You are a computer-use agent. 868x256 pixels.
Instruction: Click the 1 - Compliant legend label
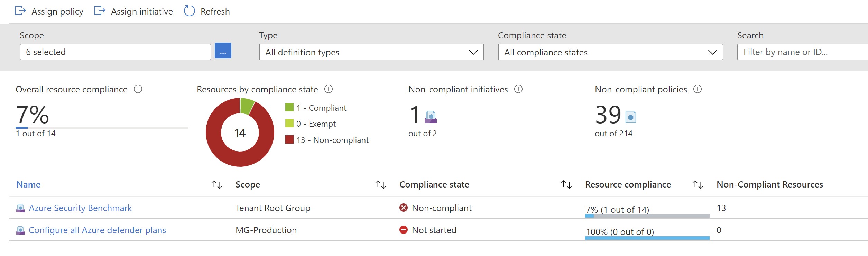321,108
